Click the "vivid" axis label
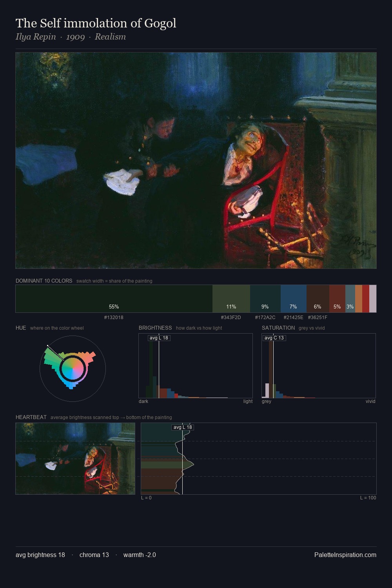Image resolution: width=392 pixels, height=588 pixels. tap(370, 401)
